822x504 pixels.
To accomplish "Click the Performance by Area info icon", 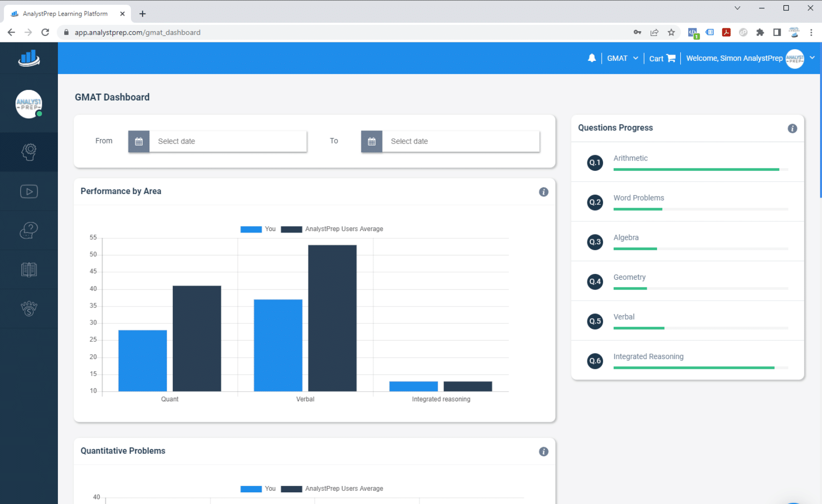I will (x=543, y=192).
